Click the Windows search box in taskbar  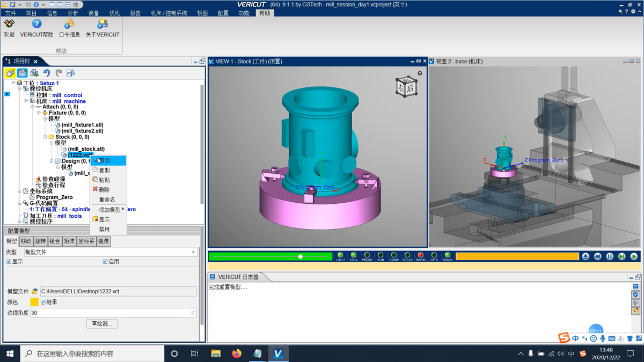(x=92, y=353)
